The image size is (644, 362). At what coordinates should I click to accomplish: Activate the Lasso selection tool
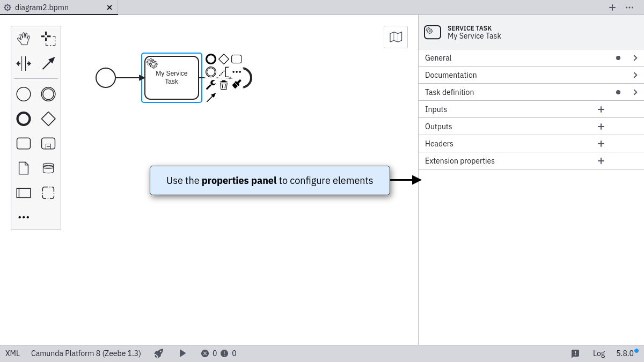[x=48, y=39]
